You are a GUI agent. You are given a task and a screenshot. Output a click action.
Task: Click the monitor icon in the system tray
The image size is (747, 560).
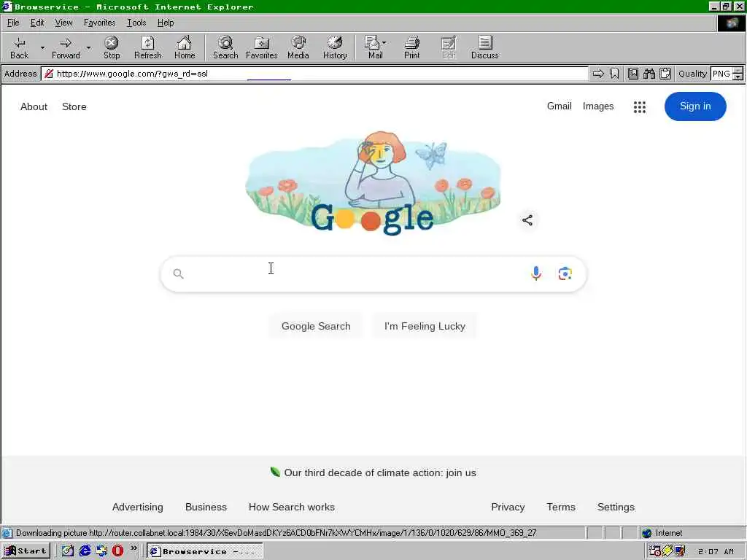coord(680,551)
